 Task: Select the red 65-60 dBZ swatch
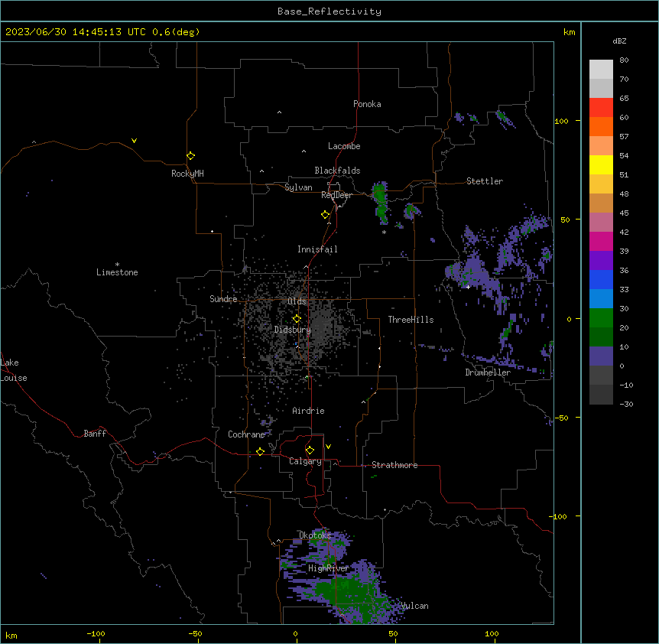point(601,108)
